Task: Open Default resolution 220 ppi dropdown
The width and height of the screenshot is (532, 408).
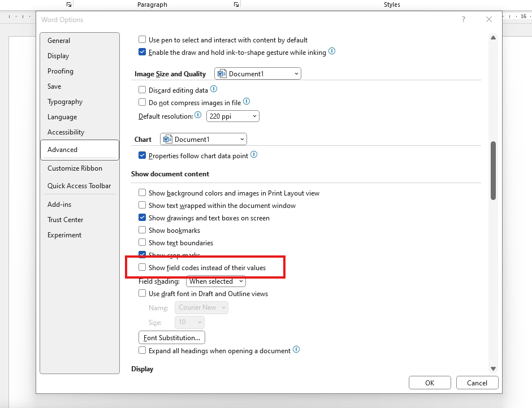Action: coord(233,116)
